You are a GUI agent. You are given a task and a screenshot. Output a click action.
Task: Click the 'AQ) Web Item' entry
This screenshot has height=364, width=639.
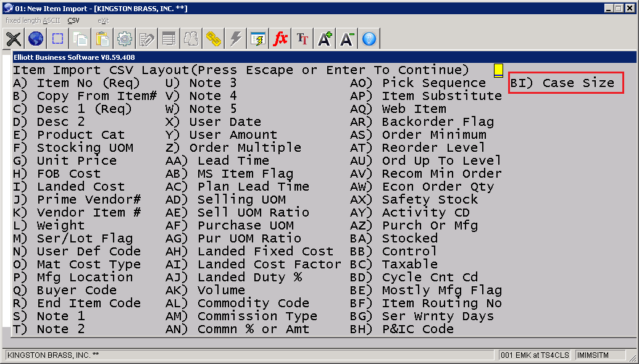point(398,109)
